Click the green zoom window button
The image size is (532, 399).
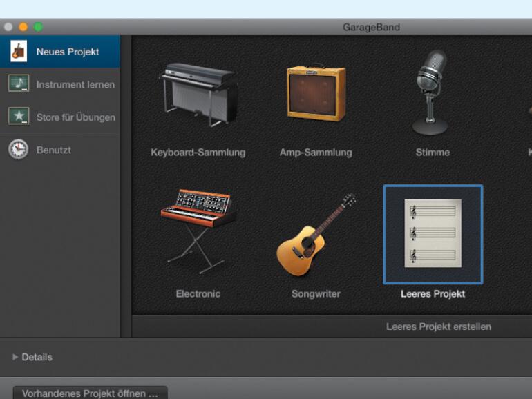click(38, 27)
